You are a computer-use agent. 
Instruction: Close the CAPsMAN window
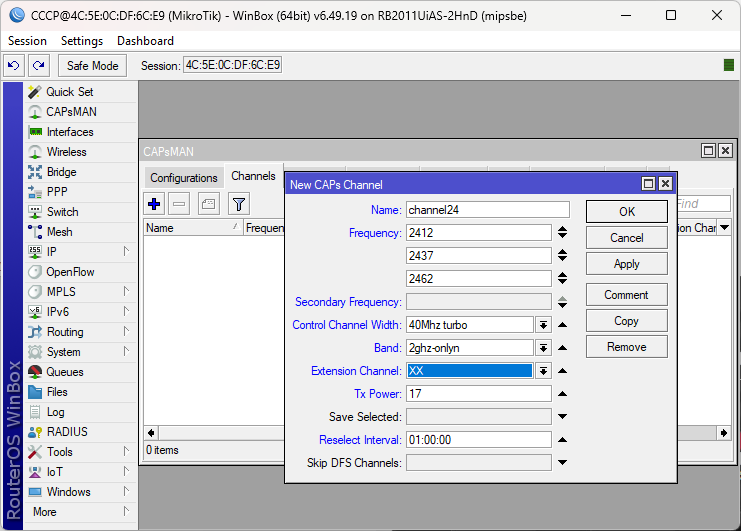coord(725,151)
